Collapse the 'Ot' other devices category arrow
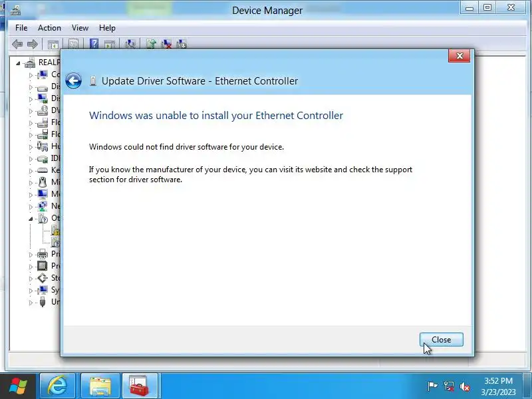 31,219
